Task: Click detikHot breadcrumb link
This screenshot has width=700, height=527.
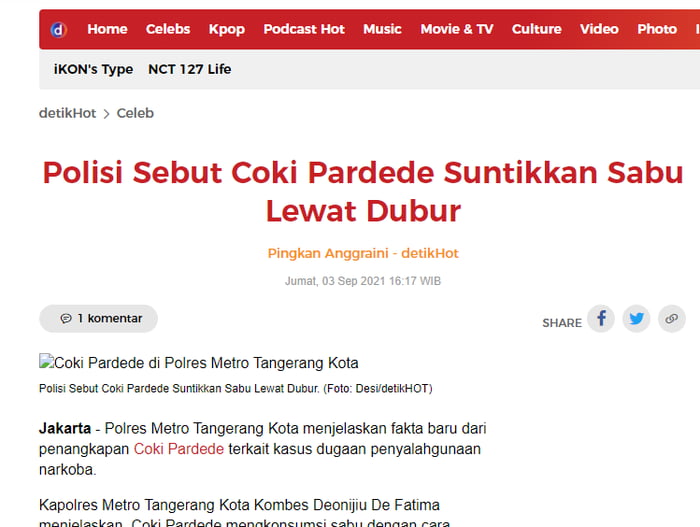Action: [68, 113]
